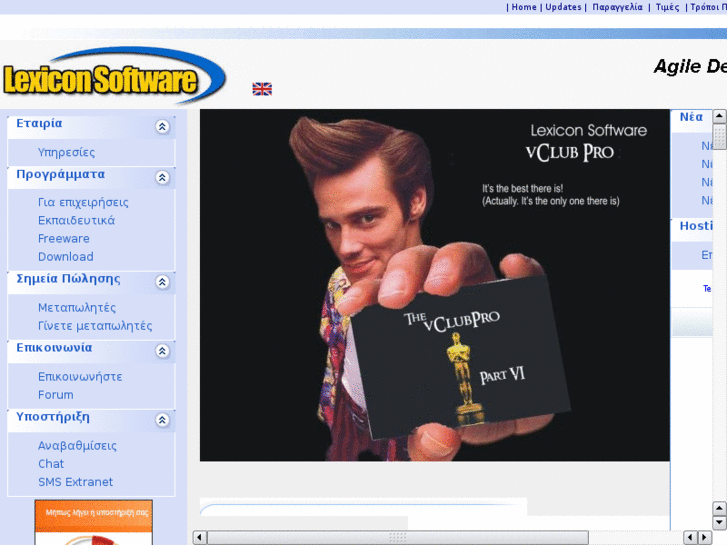Open Updates in top navigation

[563, 7]
